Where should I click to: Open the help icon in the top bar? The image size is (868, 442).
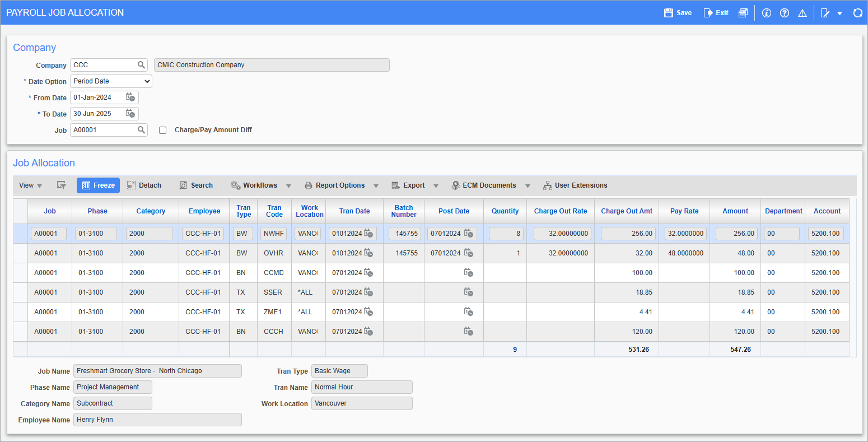[x=784, y=12]
